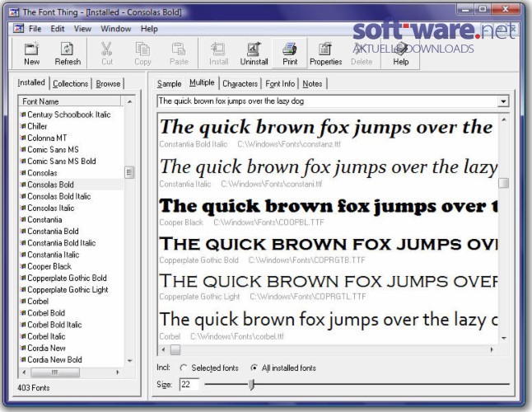Click the sample text input field
This screenshot has width=532, height=412.
coord(327,101)
